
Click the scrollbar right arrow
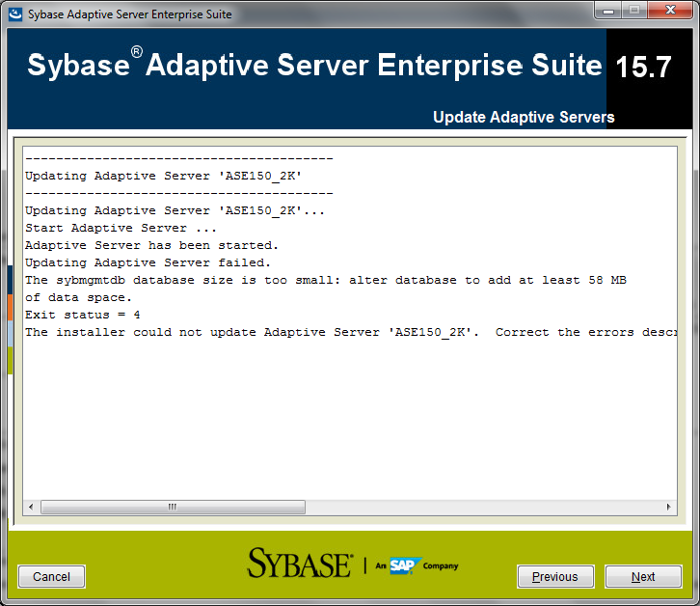coord(668,507)
